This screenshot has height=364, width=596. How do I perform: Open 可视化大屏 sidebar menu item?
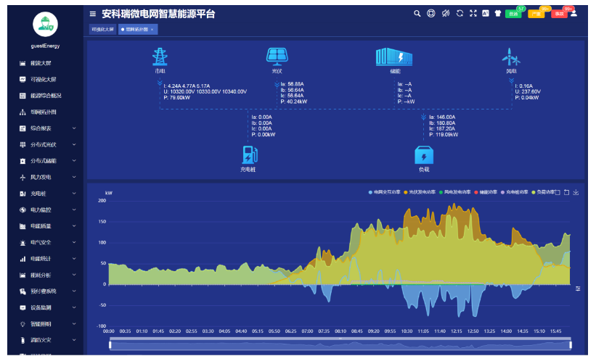coord(44,79)
